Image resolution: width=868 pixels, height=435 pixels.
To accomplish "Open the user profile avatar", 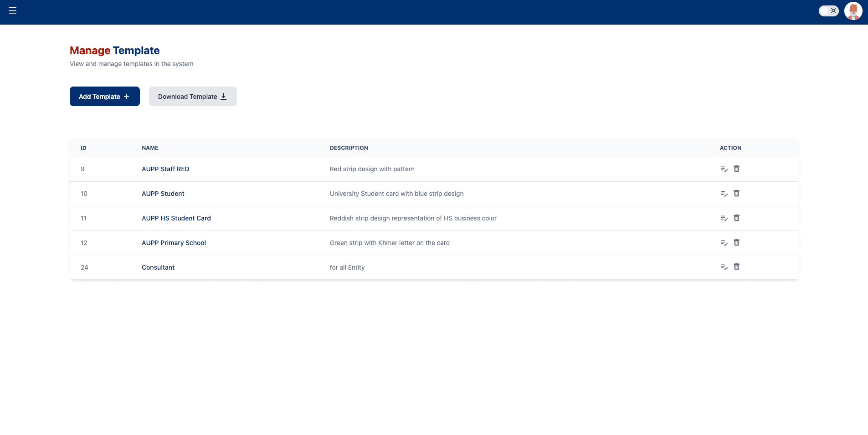I will click(853, 11).
